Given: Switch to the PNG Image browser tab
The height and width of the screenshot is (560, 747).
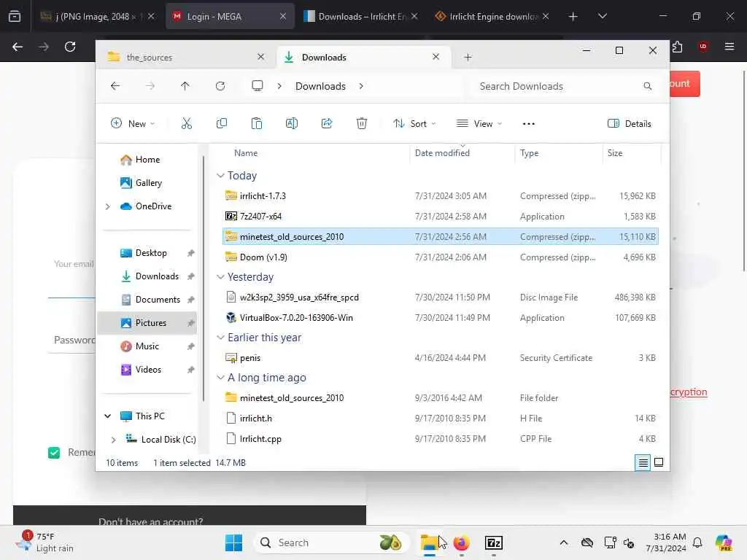Looking at the screenshot, I should pyautogui.click(x=97, y=17).
